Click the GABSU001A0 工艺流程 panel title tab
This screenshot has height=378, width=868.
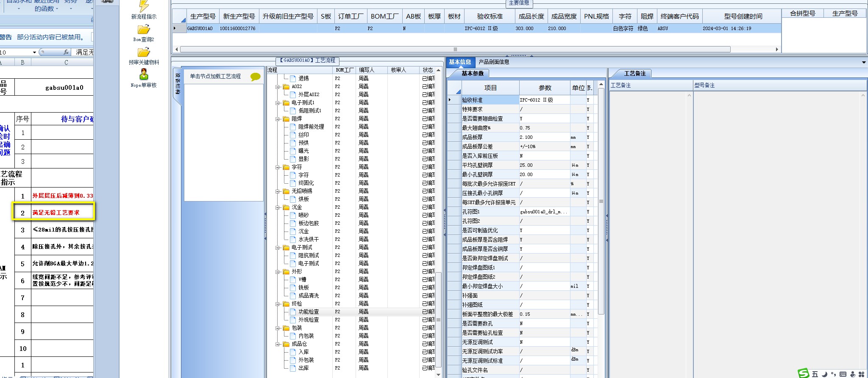point(307,61)
